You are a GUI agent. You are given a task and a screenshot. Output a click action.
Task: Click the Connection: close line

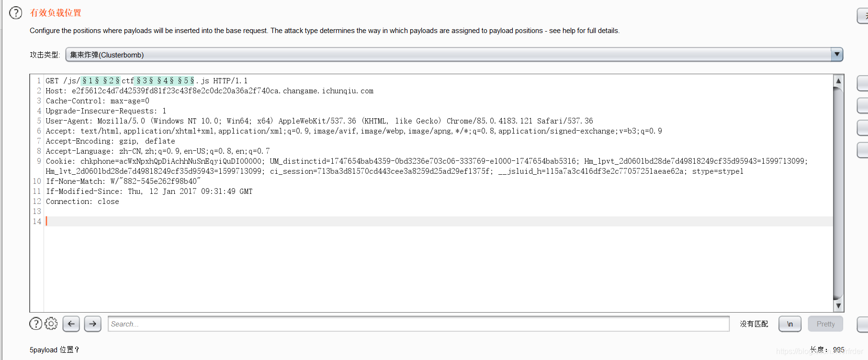pos(82,202)
